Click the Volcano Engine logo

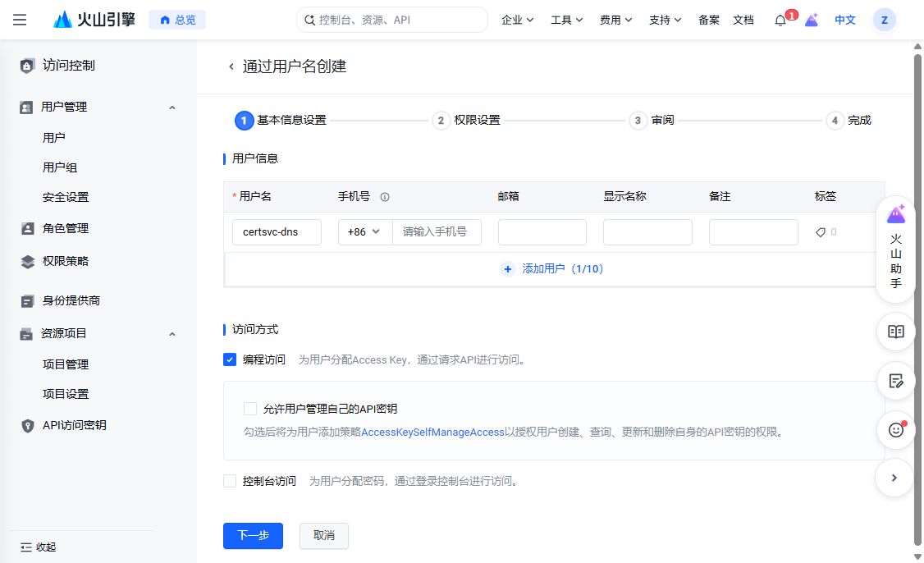point(94,20)
